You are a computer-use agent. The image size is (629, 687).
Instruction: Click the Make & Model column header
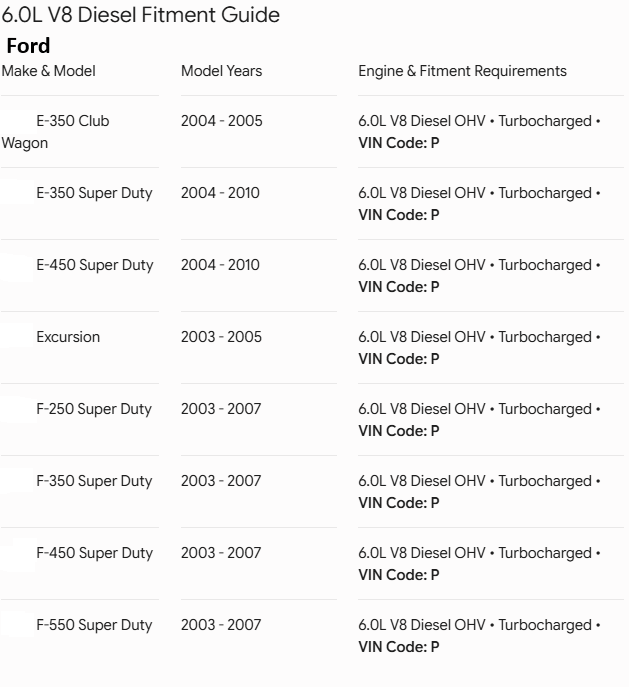point(48,71)
